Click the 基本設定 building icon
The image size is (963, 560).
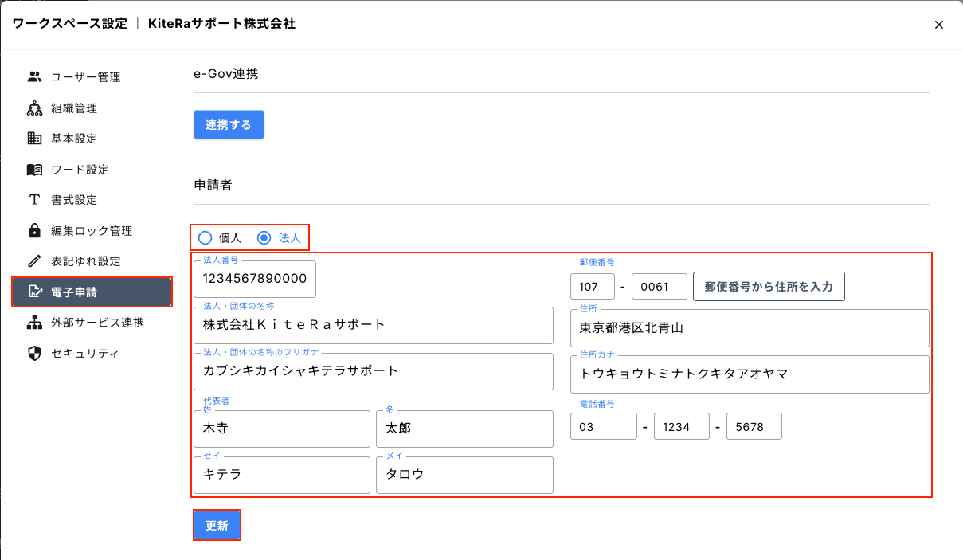34,139
